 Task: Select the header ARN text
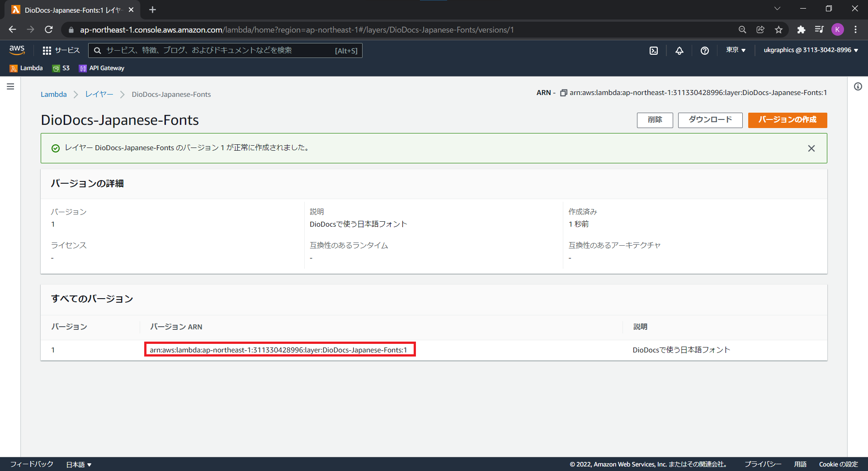click(698, 93)
